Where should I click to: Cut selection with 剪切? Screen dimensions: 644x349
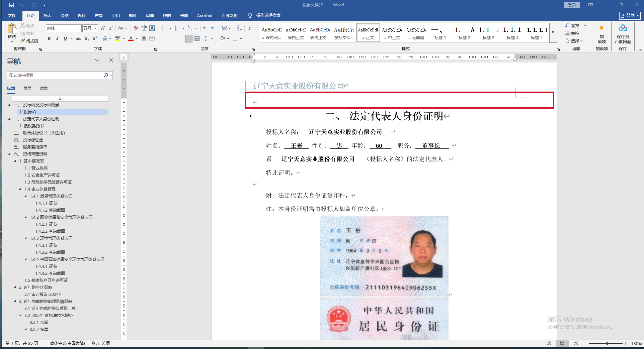[x=27, y=25]
